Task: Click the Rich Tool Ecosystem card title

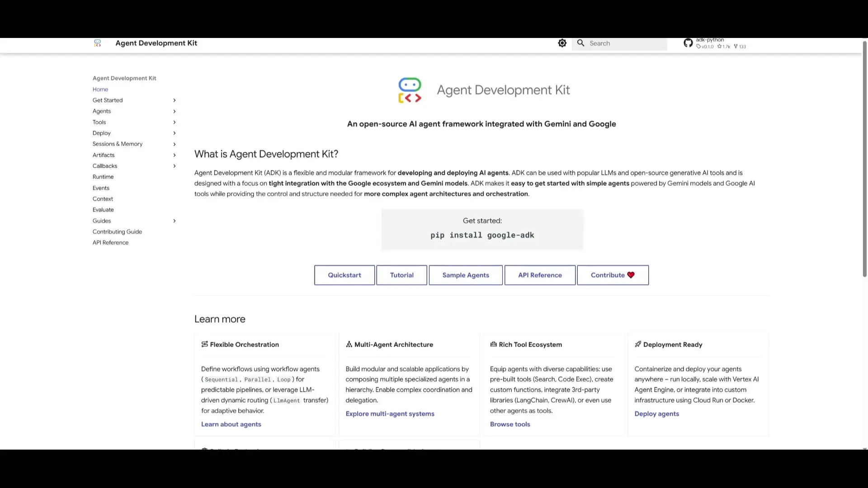Action: pos(530,345)
